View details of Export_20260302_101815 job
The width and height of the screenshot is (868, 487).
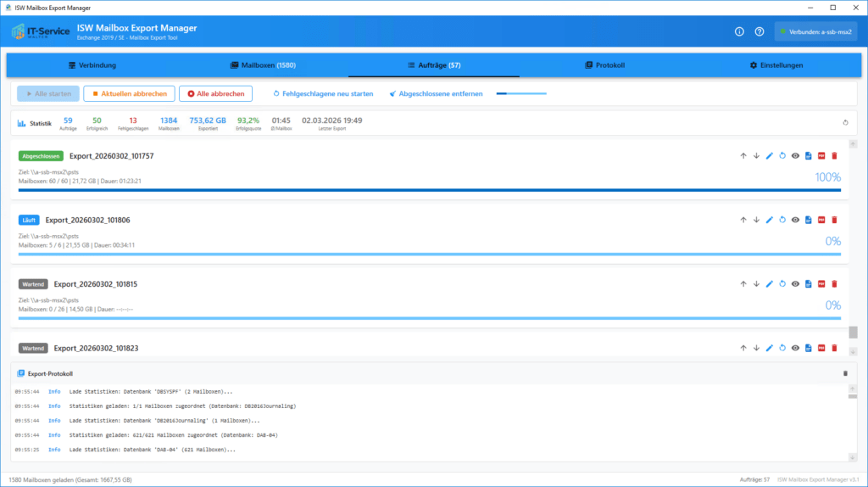click(795, 284)
